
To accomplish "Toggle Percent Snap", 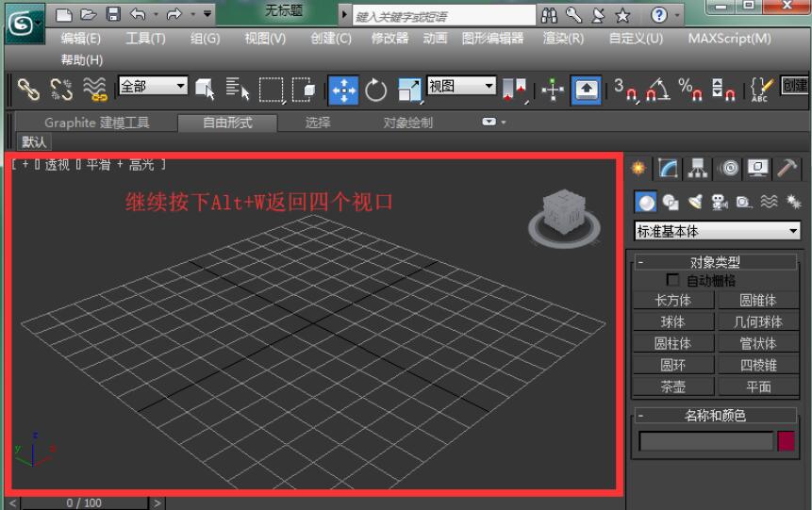I will (692, 90).
